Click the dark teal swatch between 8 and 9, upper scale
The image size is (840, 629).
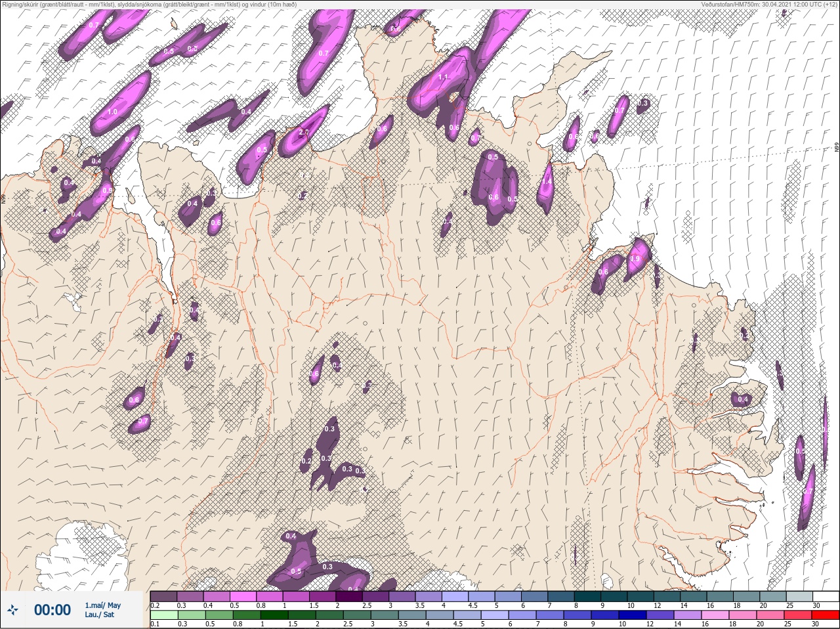coord(588,596)
